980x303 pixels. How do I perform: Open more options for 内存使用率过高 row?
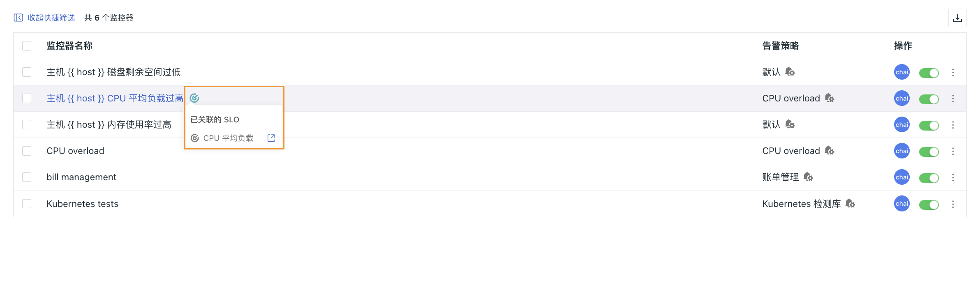tap(953, 125)
